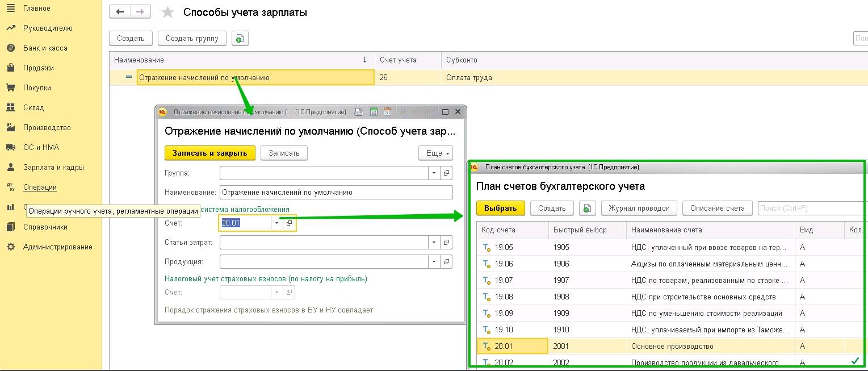The image size is (868, 371).
Task: Click open-form icon next to Статьи затрат
Action: pos(446,243)
